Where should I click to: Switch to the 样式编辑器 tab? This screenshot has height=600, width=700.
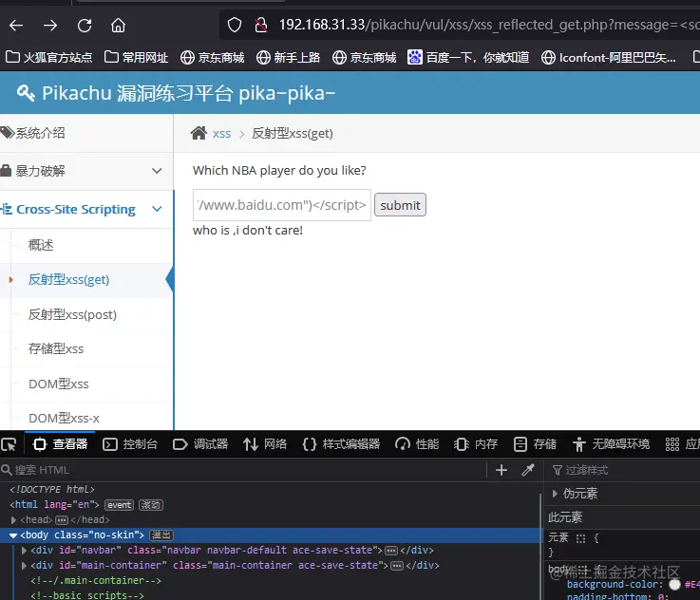point(342,444)
